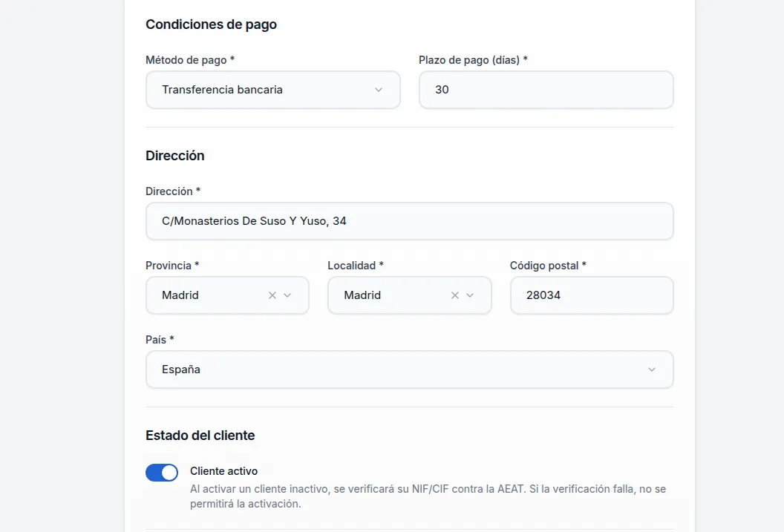Disable the Cliente activo switch
The image size is (784, 532).
[x=162, y=473]
